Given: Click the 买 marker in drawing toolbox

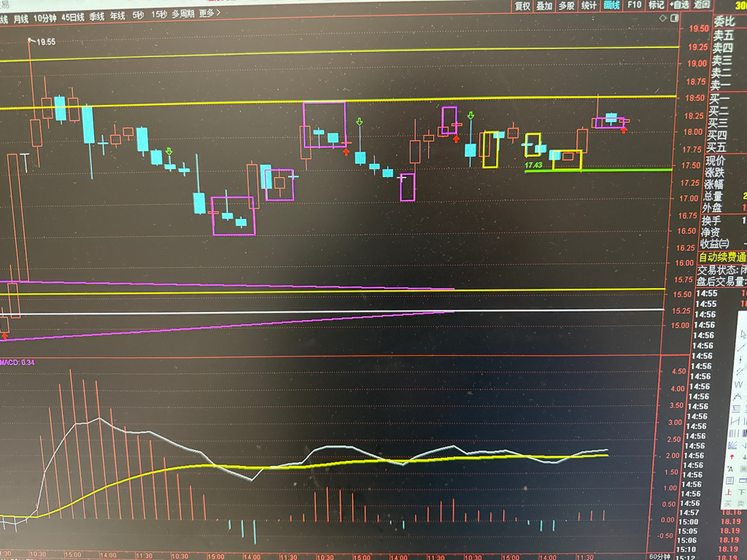Looking at the screenshot, I should [x=727, y=503].
